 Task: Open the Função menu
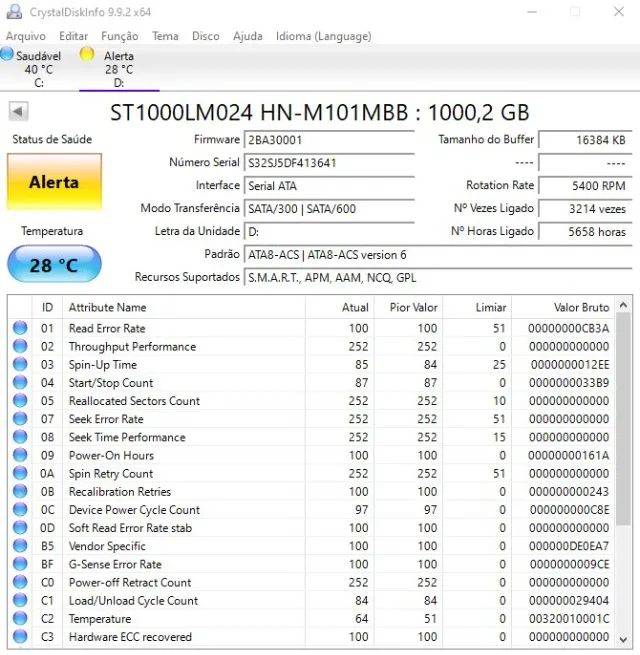(119, 36)
